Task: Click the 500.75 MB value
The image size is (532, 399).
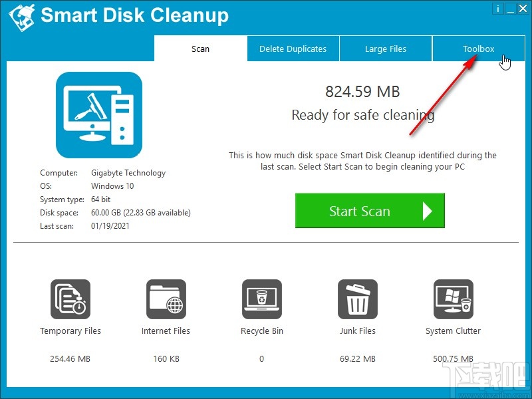Action: tap(454, 358)
